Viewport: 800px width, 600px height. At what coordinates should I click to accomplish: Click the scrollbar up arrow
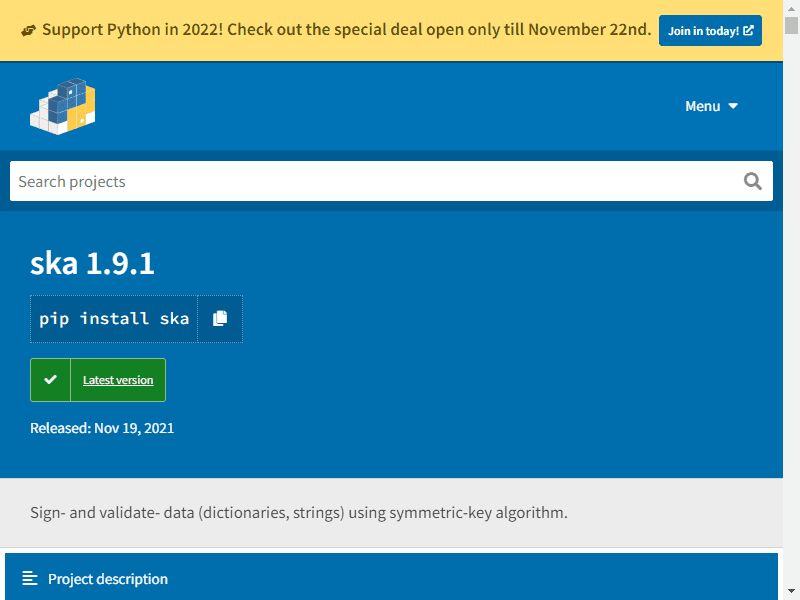pyautogui.click(x=791, y=8)
